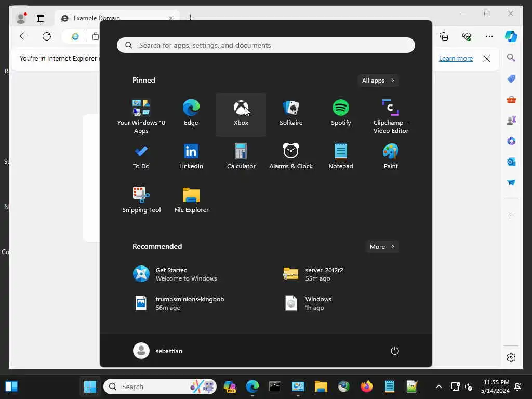Open Clipchamp Video Editor

coord(391,116)
